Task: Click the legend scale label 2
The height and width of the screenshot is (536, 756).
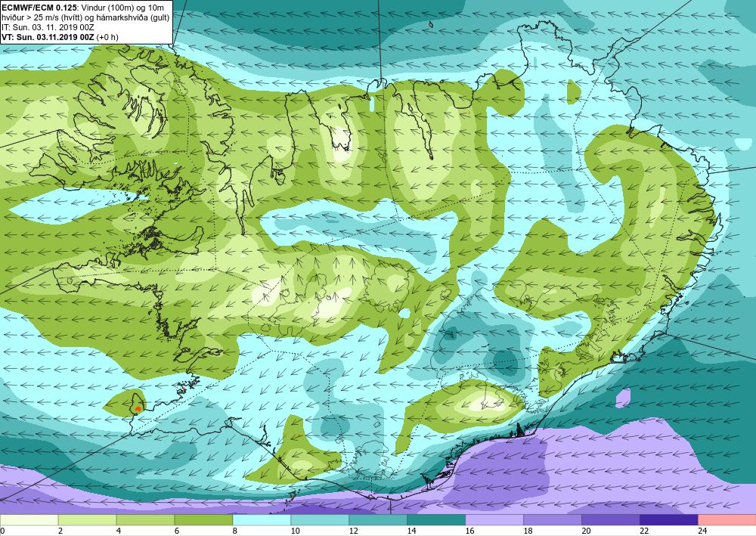Action: 60,531
